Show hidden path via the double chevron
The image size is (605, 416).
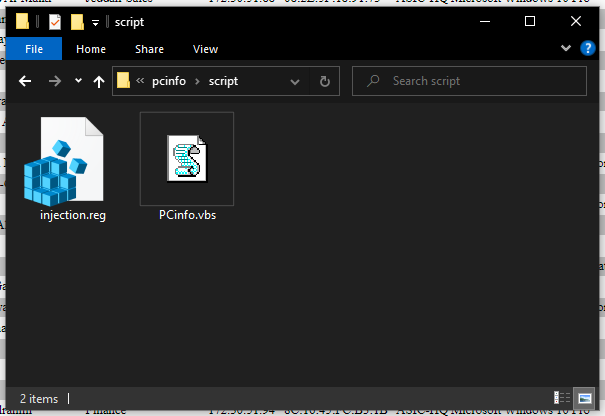click(140, 81)
